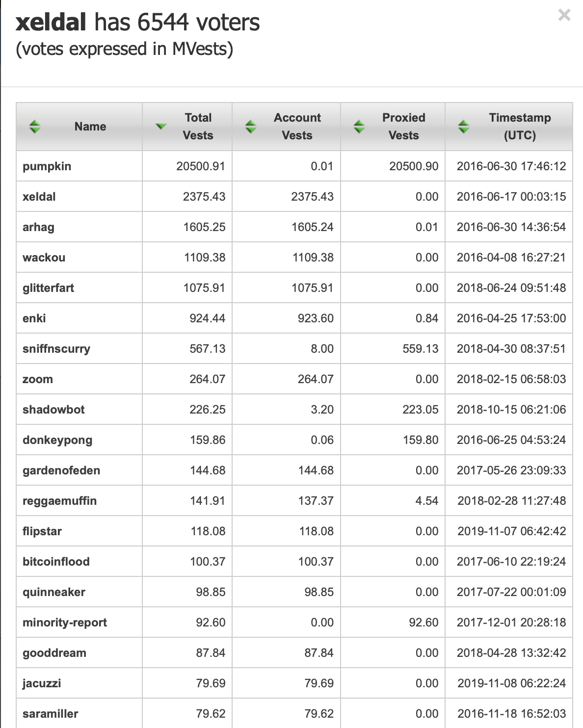This screenshot has height=728, width=583.
Task: Select timestamp 2018-04-28 13:32:42
Action: [511, 653]
